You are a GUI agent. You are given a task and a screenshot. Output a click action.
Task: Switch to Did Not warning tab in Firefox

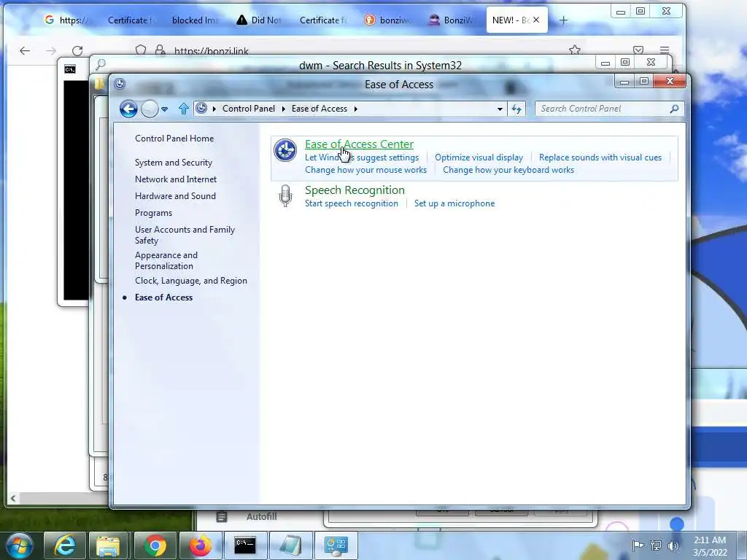260,20
